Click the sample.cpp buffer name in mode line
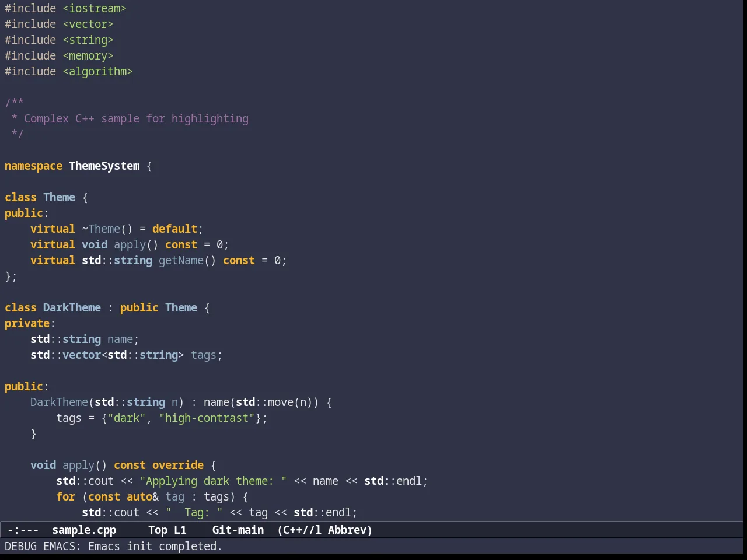 coord(84,530)
